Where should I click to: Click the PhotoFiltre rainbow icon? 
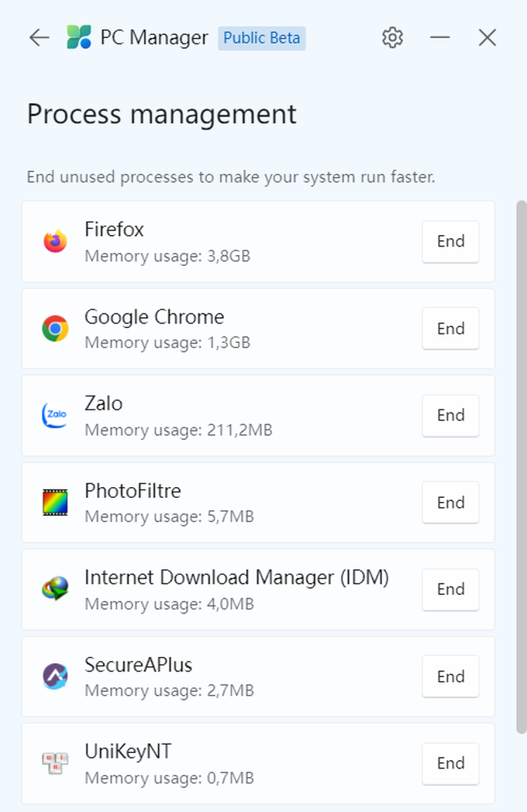click(54, 502)
